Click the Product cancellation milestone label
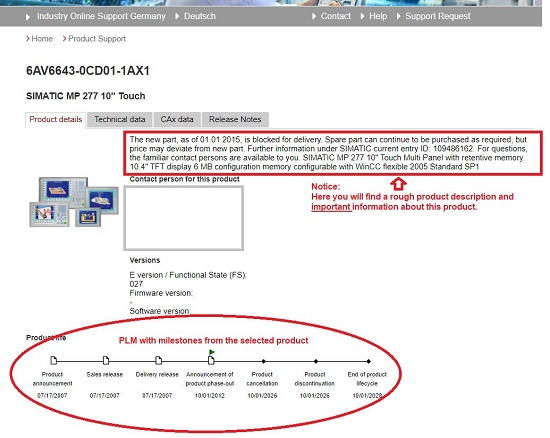The width and height of the screenshot is (550, 438). pos(262,379)
